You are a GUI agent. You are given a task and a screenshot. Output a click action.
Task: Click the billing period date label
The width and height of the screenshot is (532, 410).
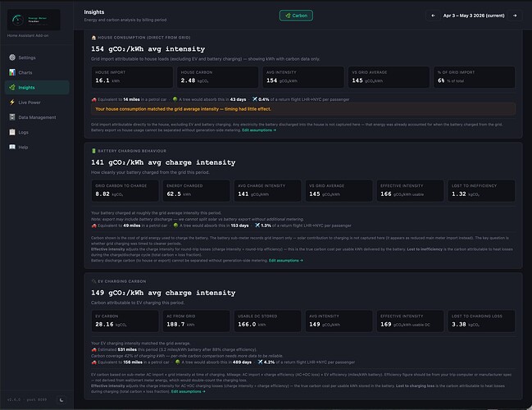click(x=474, y=16)
